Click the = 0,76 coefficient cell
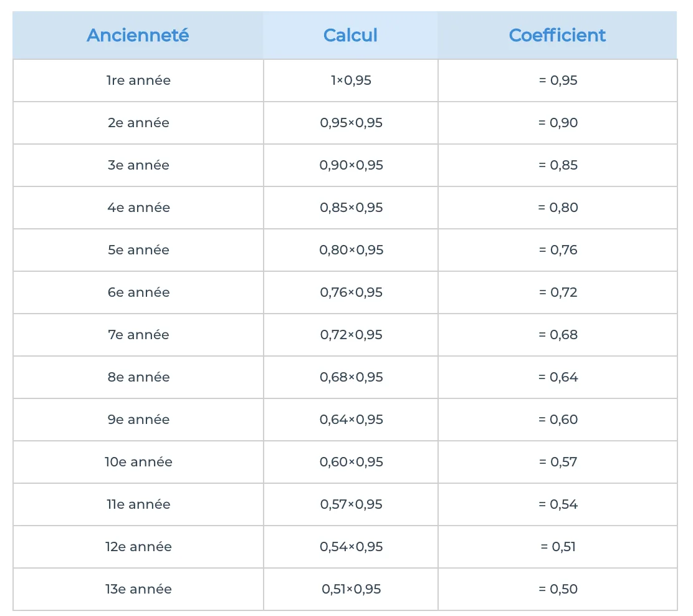 [558, 250]
